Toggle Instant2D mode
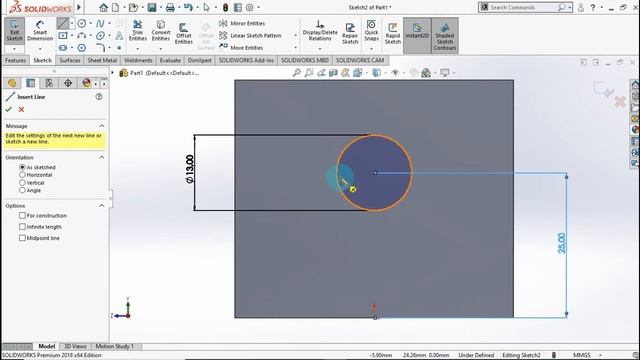 tap(417, 35)
